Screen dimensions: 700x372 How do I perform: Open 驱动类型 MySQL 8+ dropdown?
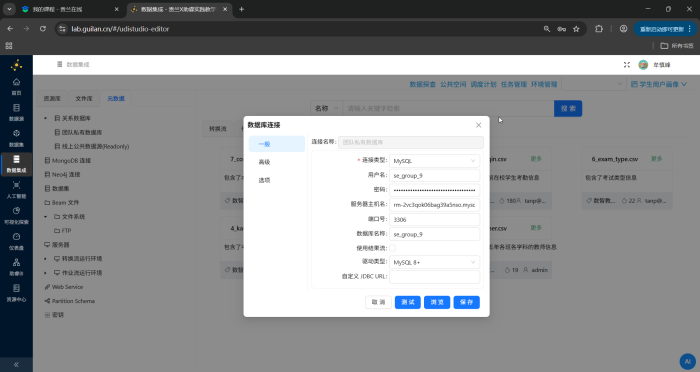coord(434,262)
